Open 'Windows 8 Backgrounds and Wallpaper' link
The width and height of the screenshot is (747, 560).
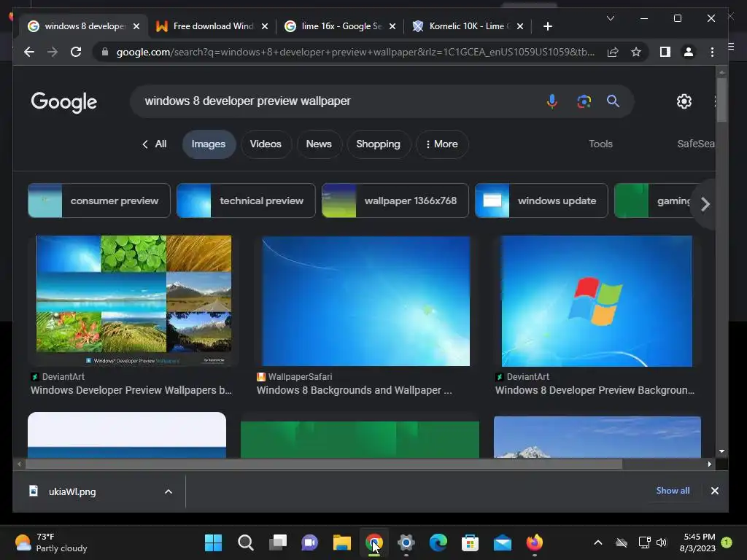point(354,390)
